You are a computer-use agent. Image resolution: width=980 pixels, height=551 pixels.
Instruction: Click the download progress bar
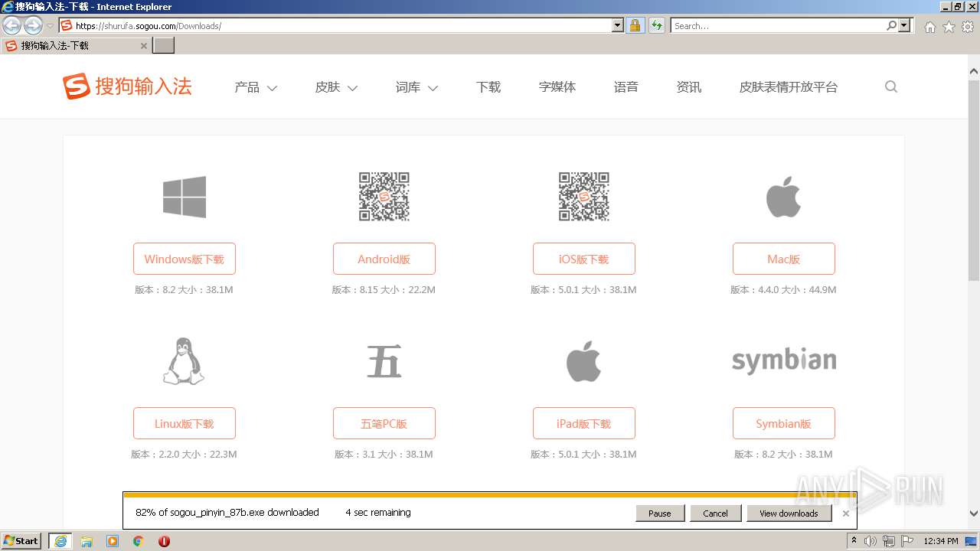coord(490,495)
